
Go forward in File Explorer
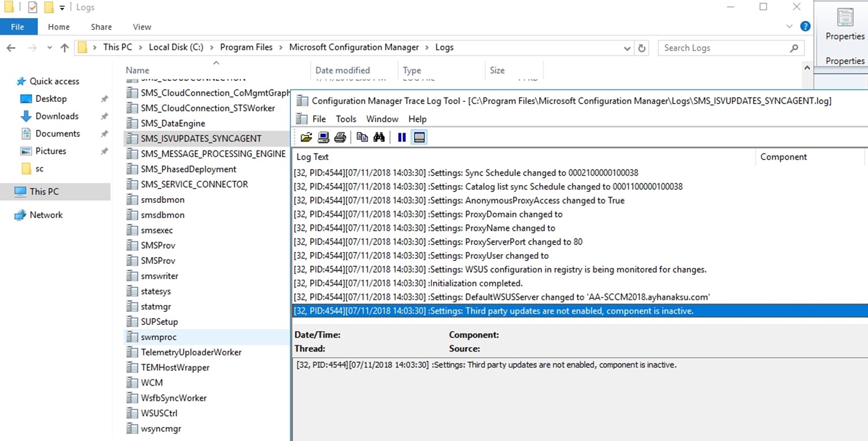tap(32, 48)
